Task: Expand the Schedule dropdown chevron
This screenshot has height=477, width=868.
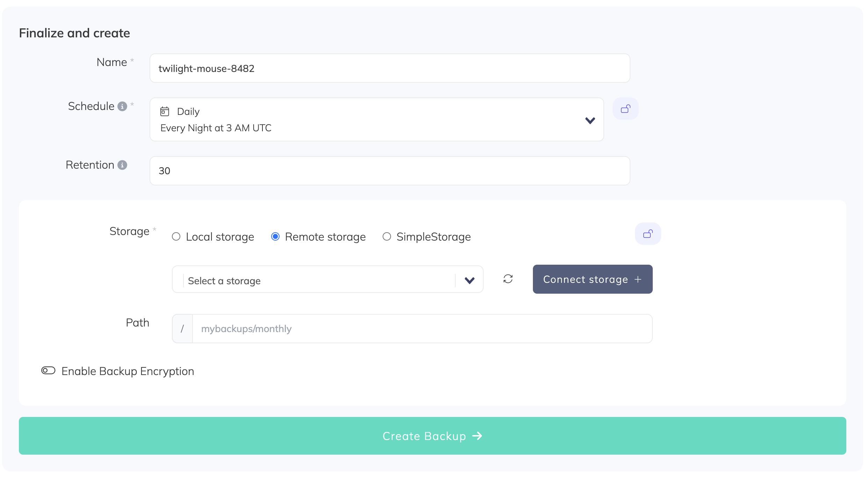Action: coord(590,120)
